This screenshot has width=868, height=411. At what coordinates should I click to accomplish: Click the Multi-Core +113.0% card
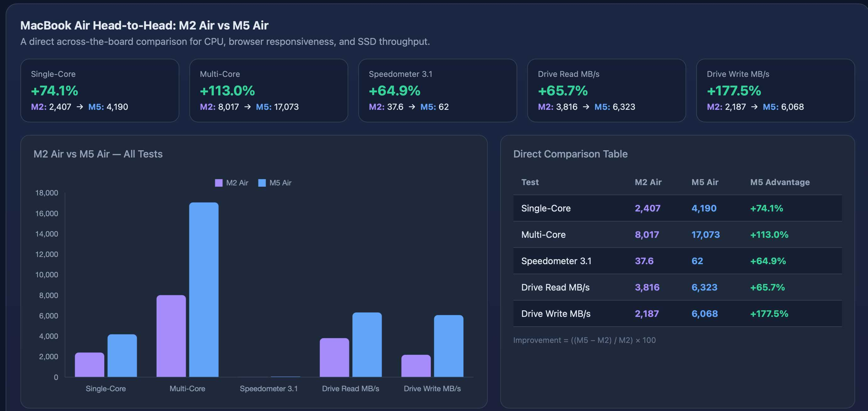(x=268, y=90)
